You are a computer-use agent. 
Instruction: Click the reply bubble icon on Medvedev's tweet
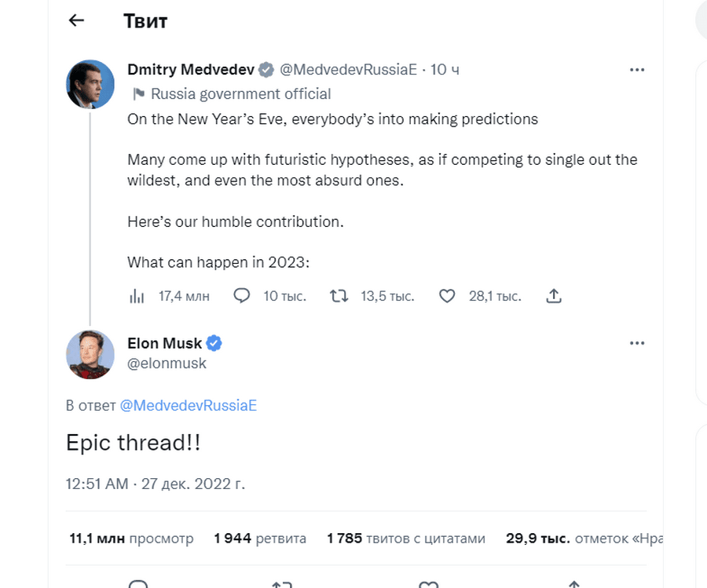242,296
